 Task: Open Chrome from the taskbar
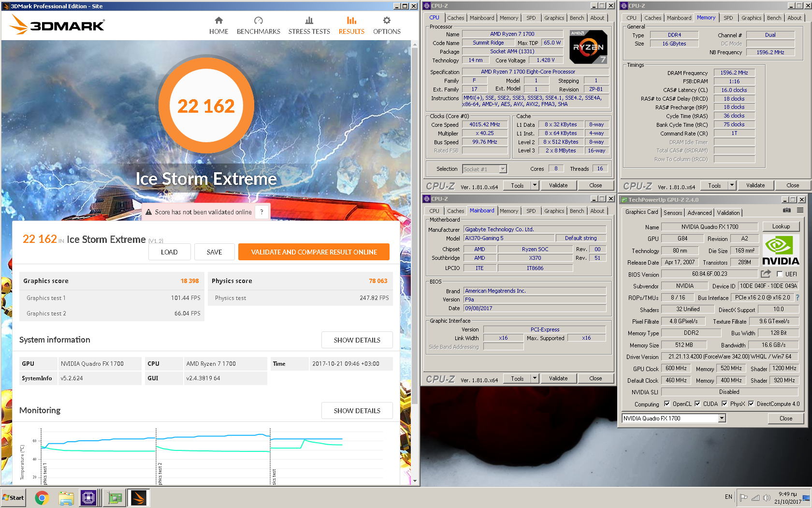(x=42, y=497)
